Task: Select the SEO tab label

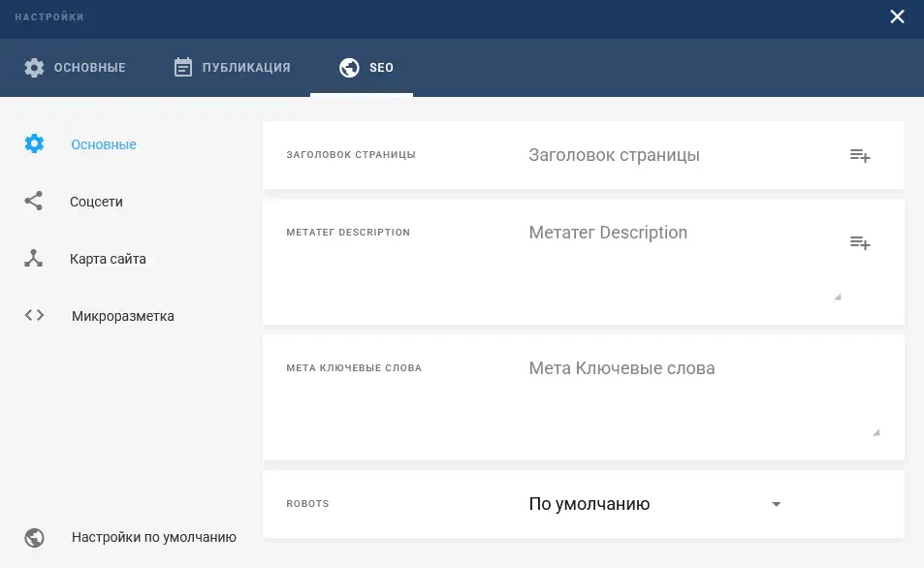Action: click(x=381, y=68)
